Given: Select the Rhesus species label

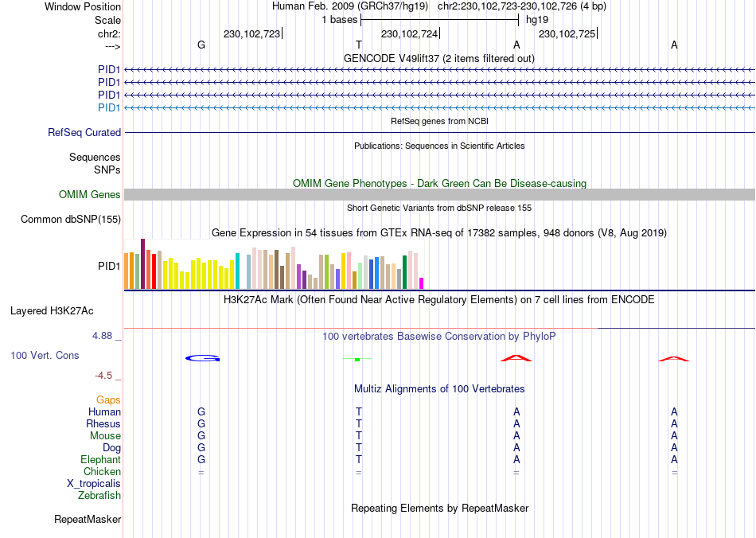Looking at the screenshot, I should click(x=103, y=423).
